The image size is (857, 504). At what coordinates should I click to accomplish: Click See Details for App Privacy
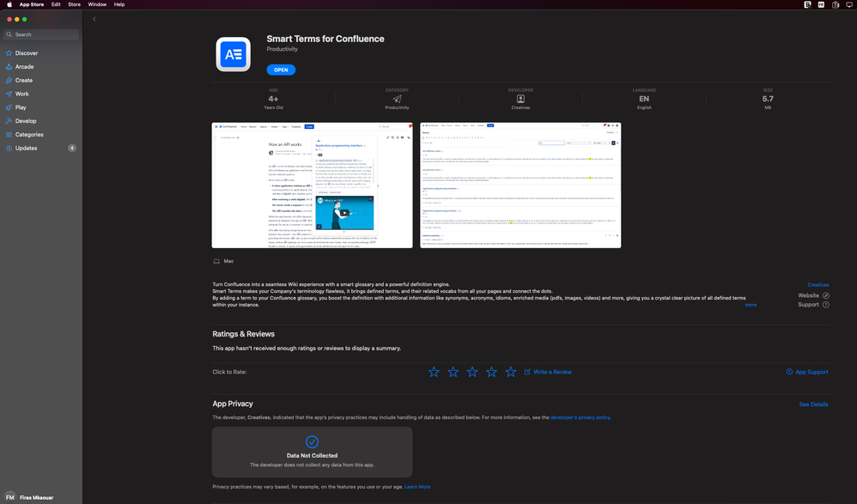(813, 404)
